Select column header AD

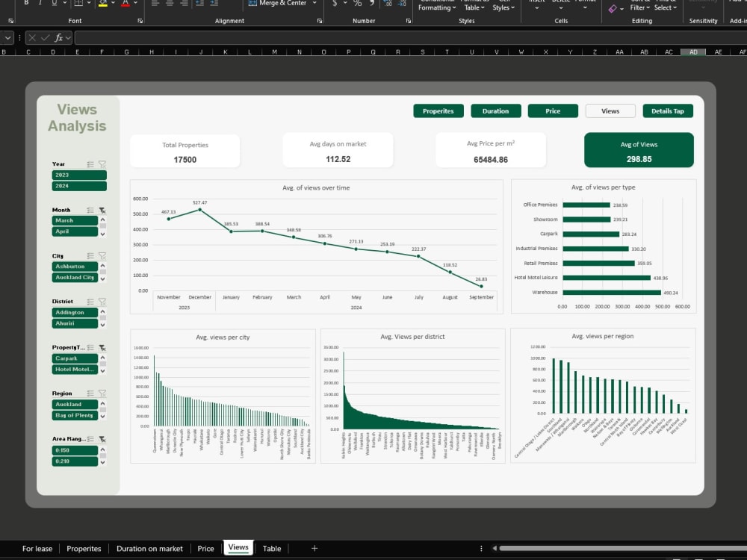click(694, 52)
